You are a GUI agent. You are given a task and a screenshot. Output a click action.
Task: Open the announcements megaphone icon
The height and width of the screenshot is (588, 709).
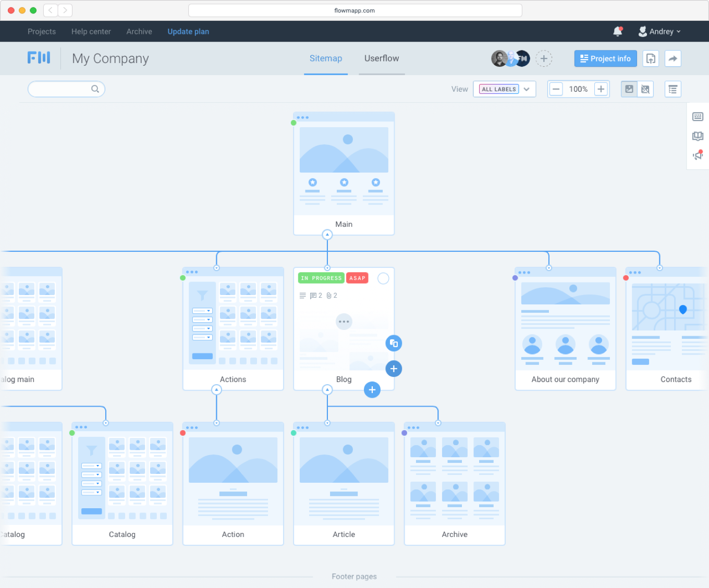[698, 155]
